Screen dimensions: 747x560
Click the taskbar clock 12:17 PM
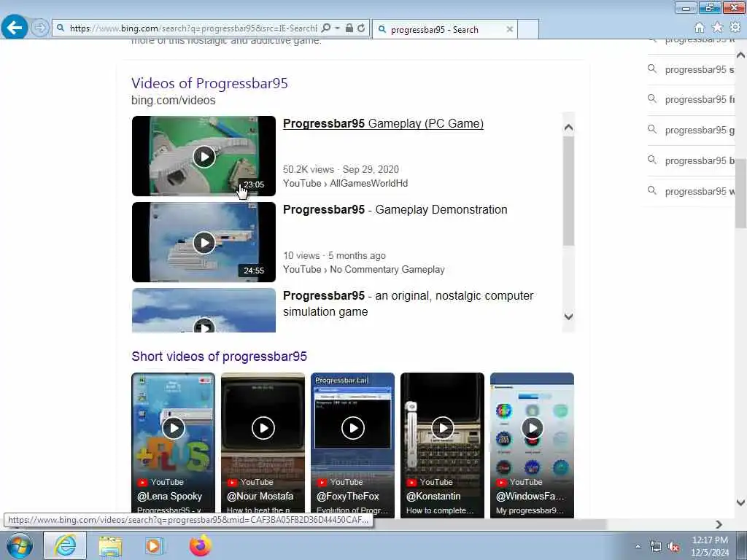[710, 540]
